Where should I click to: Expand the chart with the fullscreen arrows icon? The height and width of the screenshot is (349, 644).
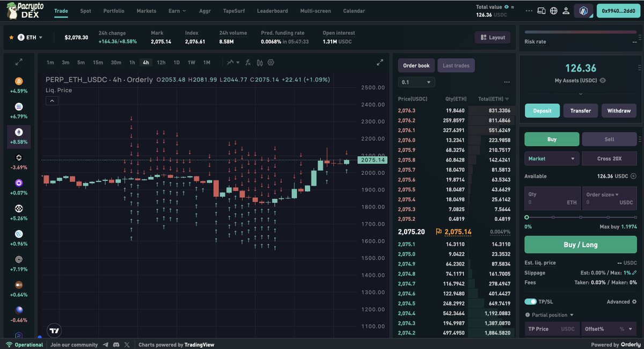tap(380, 62)
